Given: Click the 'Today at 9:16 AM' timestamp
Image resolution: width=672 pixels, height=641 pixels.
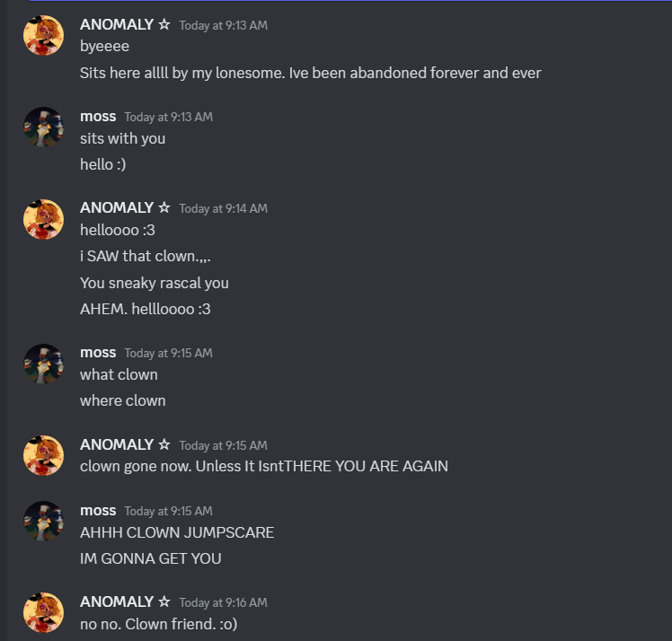Looking at the screenshot, I should pyautogui.click(x=224, y=602).
